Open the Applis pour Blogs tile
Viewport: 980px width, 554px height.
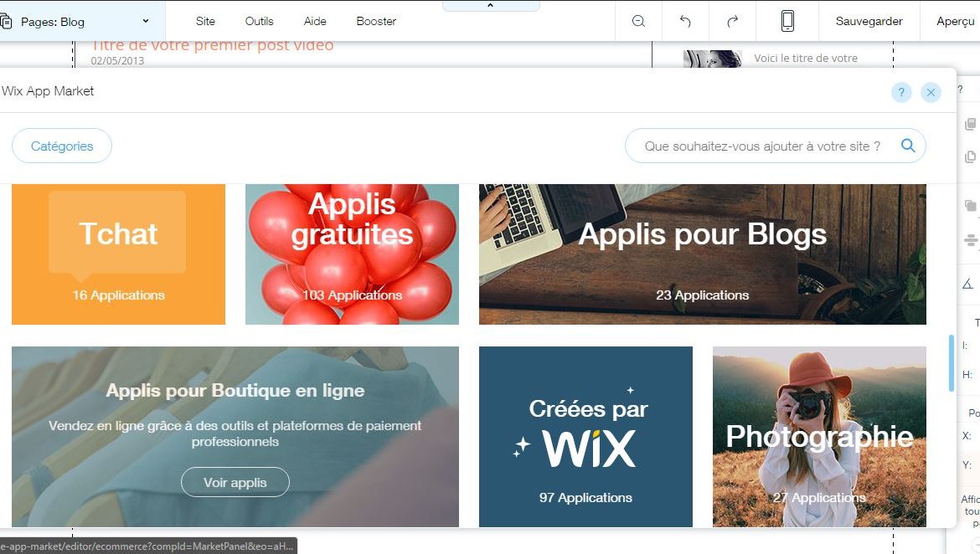[x=703, y=254]
